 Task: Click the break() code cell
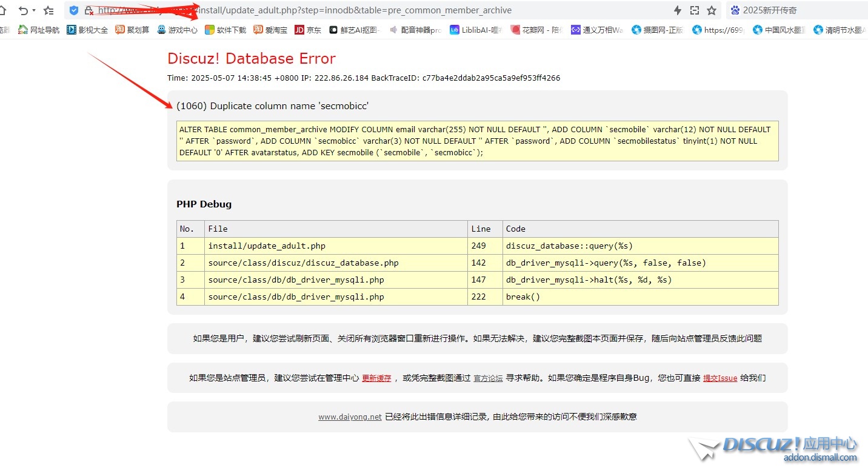point(641,297)
